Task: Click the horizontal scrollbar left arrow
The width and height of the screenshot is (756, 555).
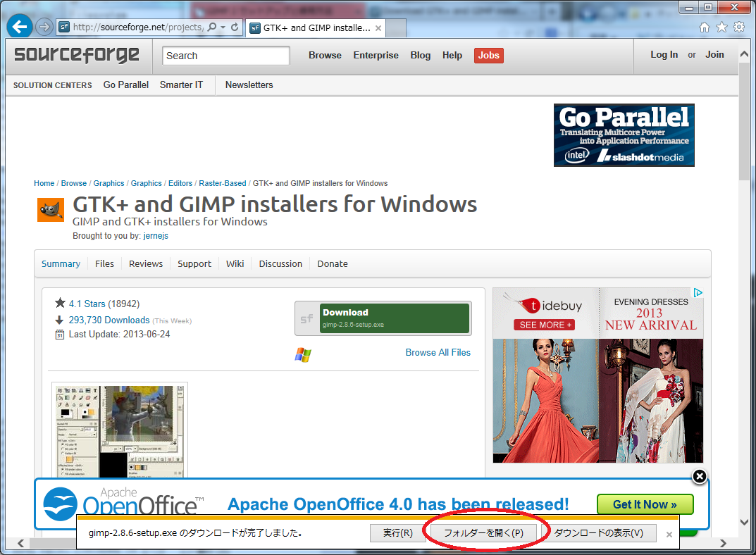Action: (x=20, y=543)
